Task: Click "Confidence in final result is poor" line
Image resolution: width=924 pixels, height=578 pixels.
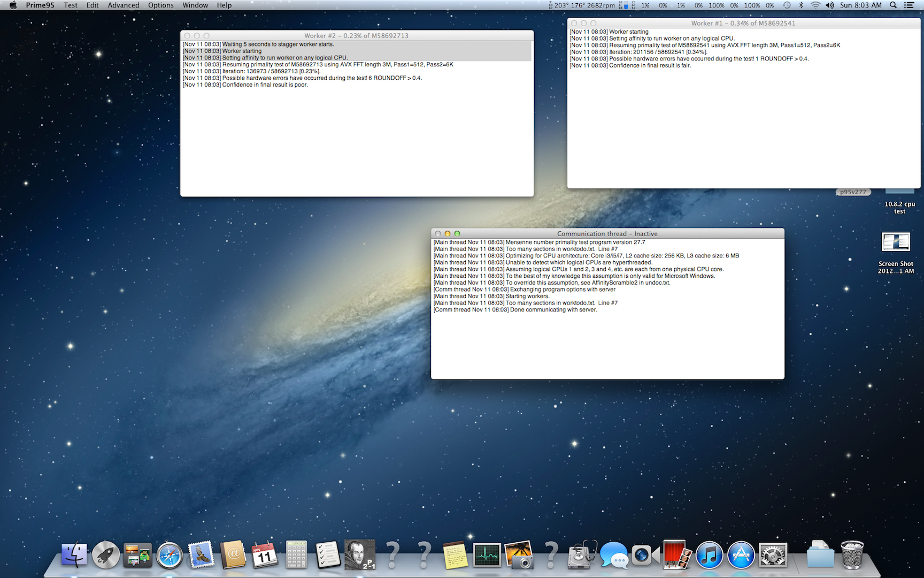Action: click(x=245, y=85)
